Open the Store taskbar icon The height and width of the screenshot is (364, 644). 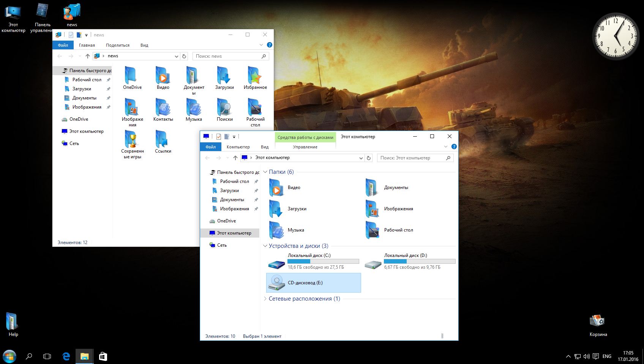pos(103,356)
